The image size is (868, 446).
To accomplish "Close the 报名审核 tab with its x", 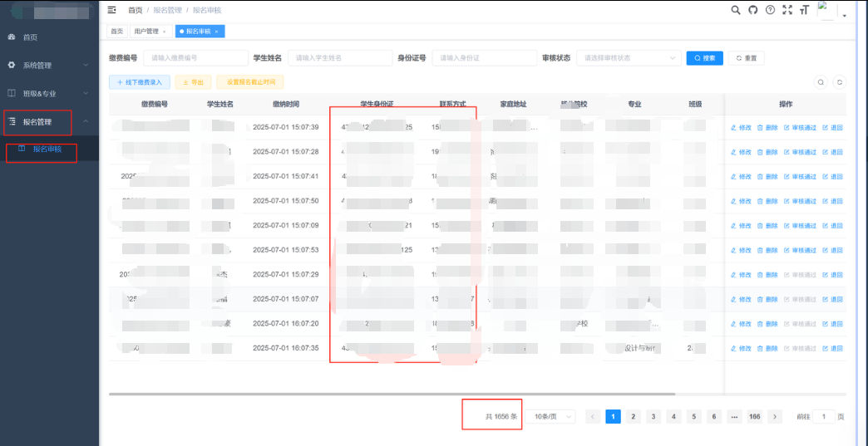I will coord(216,32).
